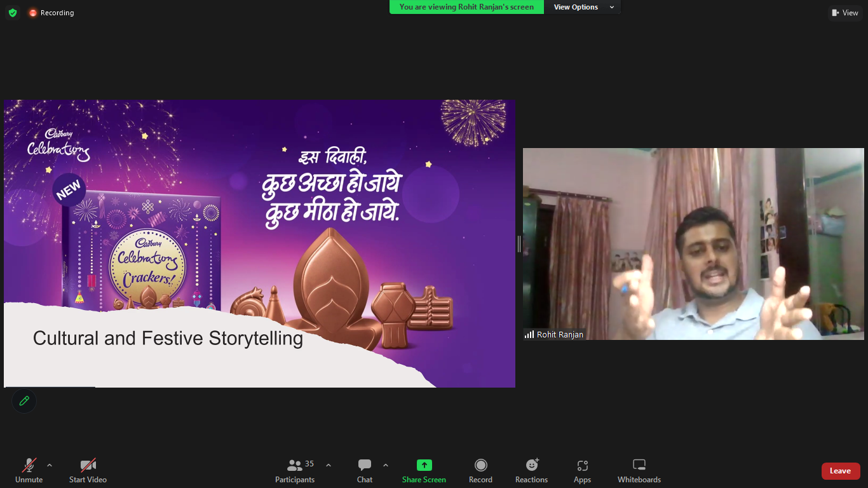Click the participants count 35

pyautogui.click(x=309, y=464)
